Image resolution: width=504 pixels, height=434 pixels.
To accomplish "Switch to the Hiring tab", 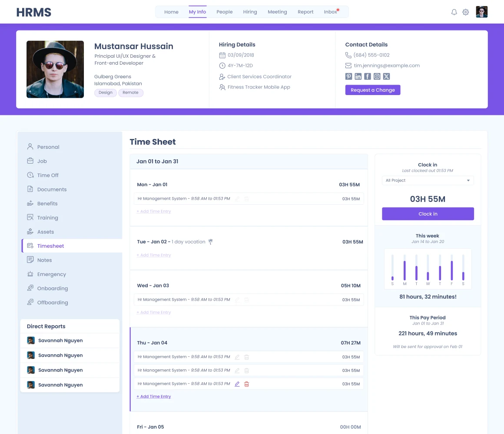I will tap(250, 12).
